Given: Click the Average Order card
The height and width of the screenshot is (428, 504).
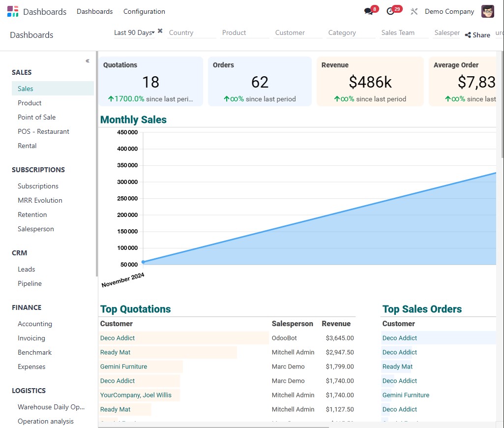Looking at the screenshot, I should [463, 81].
